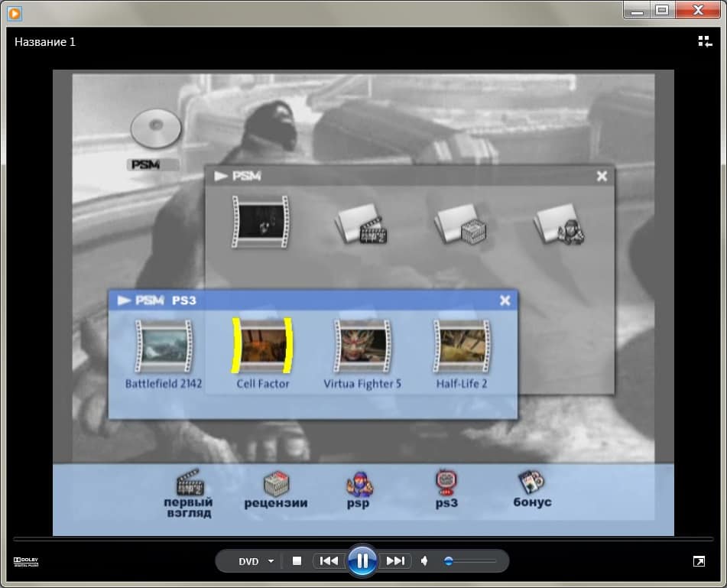Select the Virtua Fighter 5 label
Viewport: 727px width, 588px height.
coord(362,384)
